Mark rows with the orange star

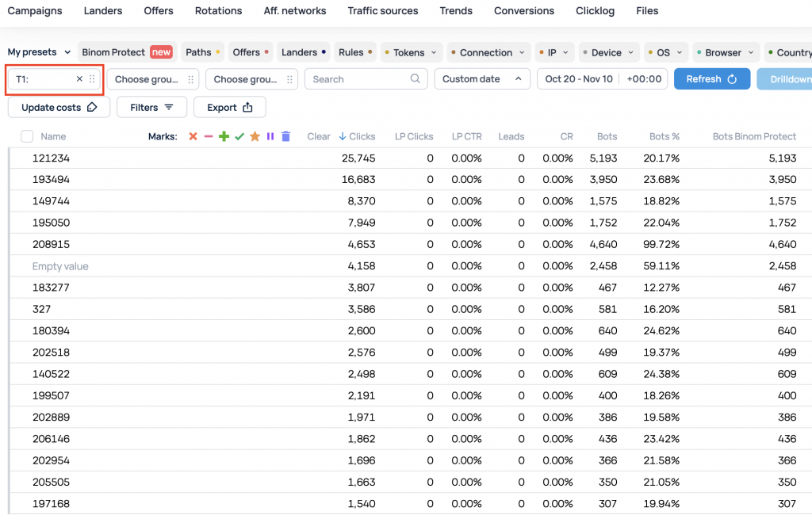coord(255,137)
